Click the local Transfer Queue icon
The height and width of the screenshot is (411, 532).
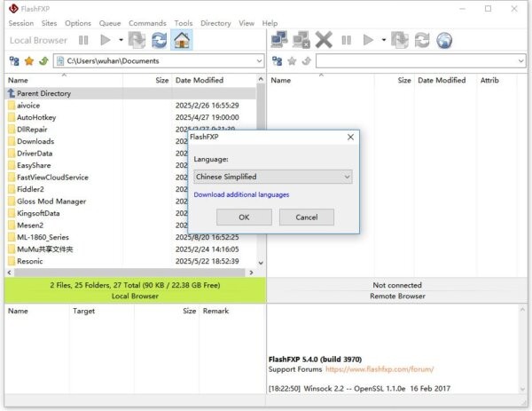[137, 40]
